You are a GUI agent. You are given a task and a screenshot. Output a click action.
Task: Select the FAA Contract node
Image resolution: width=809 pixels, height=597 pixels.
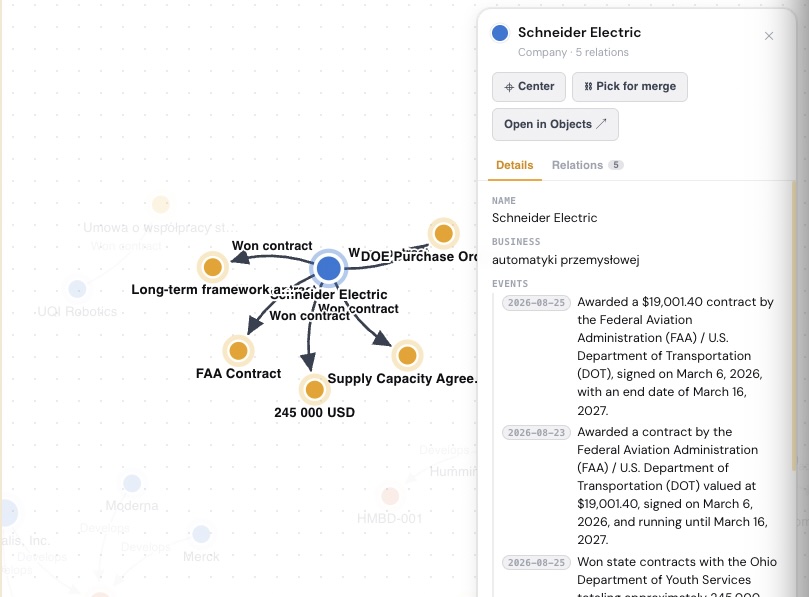pos(238,351)
